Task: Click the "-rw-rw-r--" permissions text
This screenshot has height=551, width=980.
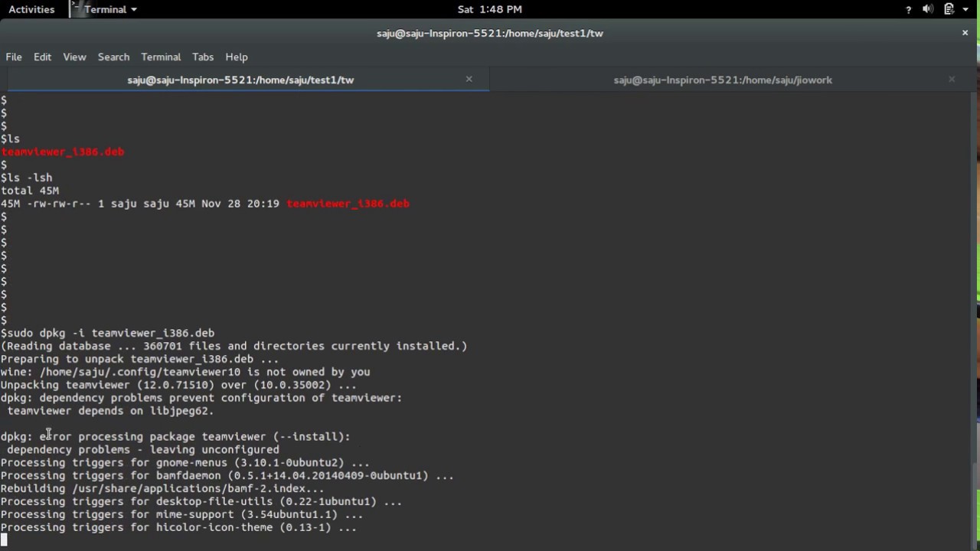Action: coord(59,204)
